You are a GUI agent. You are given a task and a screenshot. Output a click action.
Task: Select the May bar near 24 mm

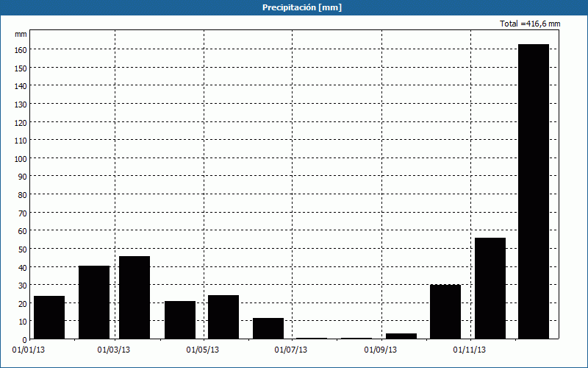click(x=223, y=317)
